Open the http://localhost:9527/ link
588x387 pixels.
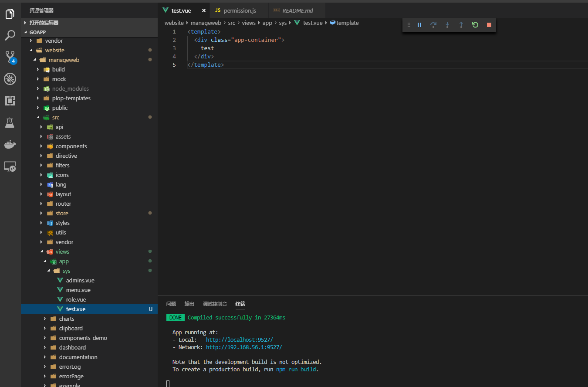pyautogui.click(x=240, y=340)
